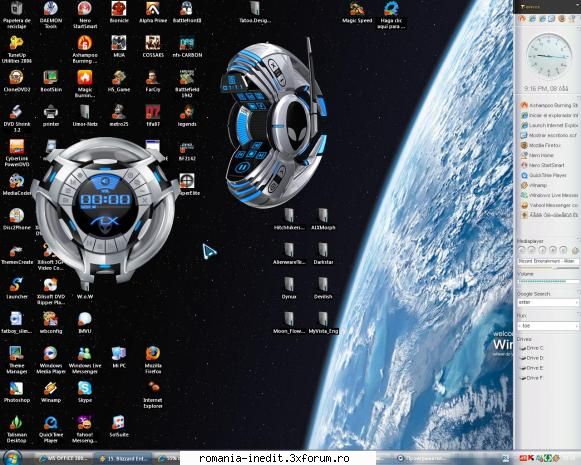This screenshot has width=581, height=465.
Task: Open the CyberLink PowerDVD icon
Action: pos(17,153)
